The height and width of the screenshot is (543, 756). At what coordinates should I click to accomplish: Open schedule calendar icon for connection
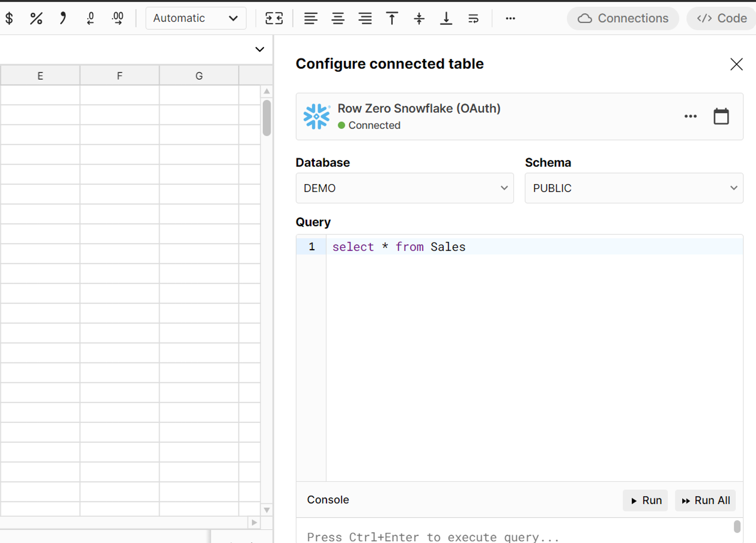pyautogui.click(x=721, y=116)
